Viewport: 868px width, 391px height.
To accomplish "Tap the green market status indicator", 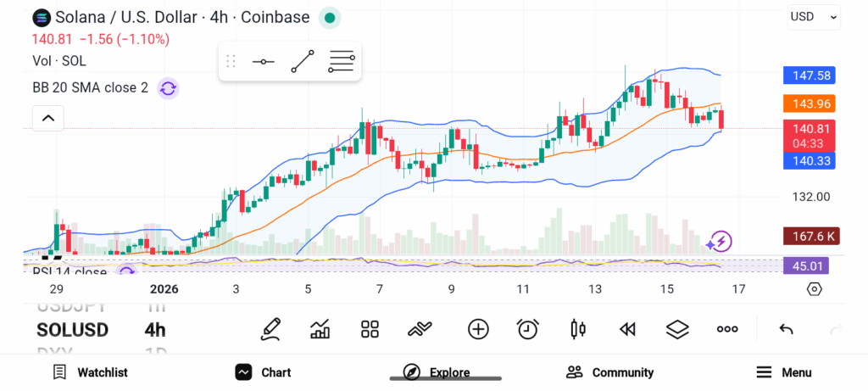I will click(331, 17).
